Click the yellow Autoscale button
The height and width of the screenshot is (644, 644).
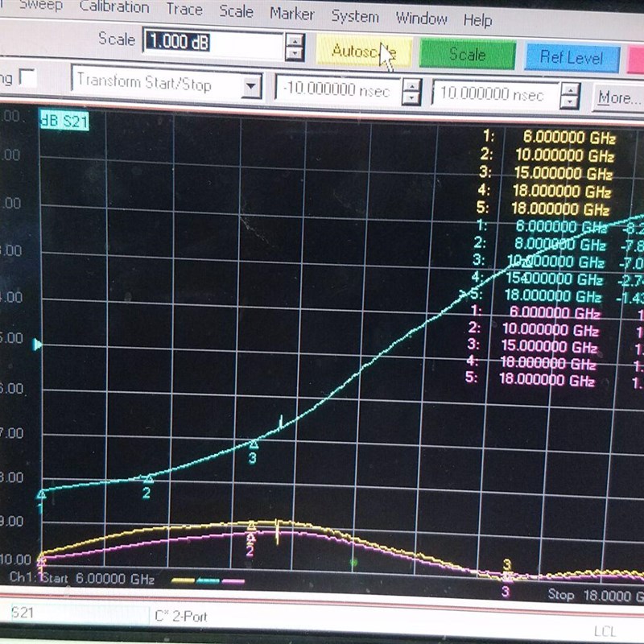point(364,51)
